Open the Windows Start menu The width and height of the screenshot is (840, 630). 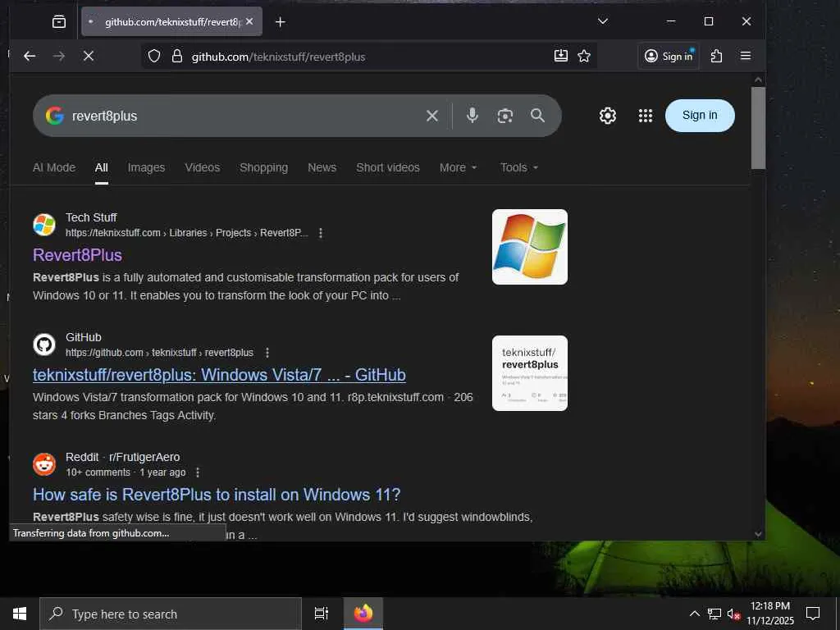[x=20, y=614]
